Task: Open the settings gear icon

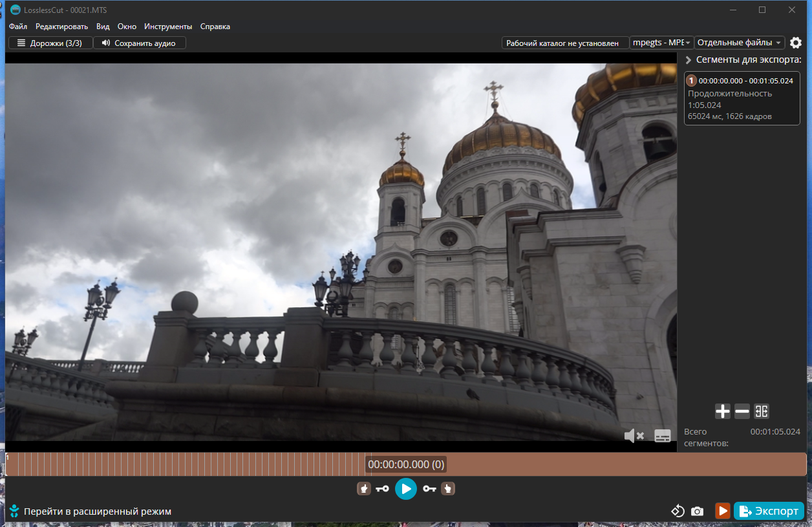Action: point(796,43)
